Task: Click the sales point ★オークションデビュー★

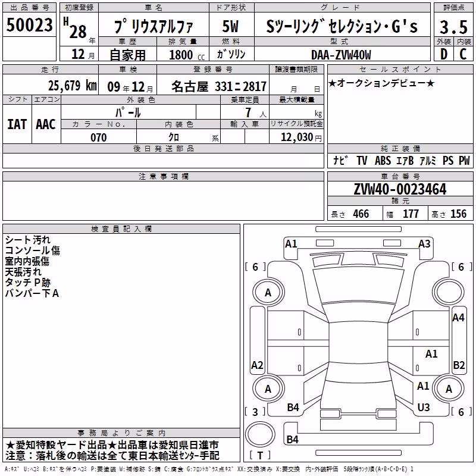Action: [x=381, y=83]
